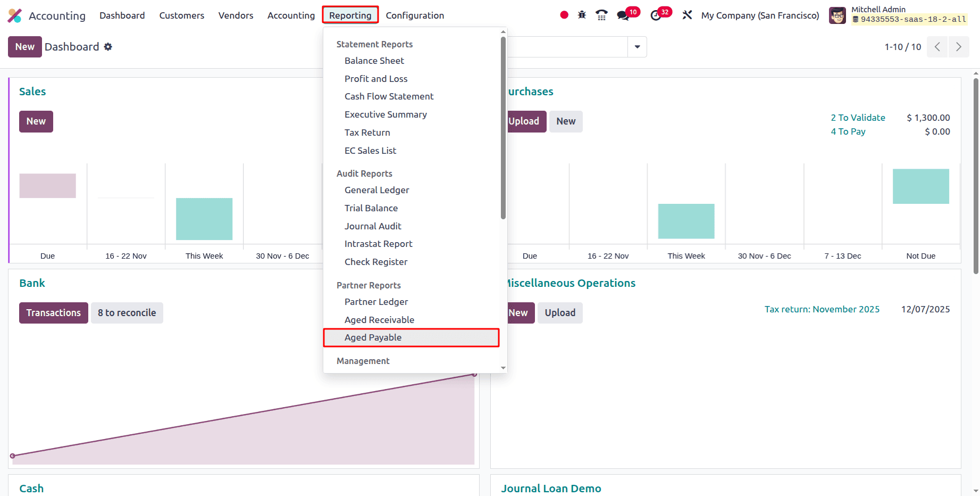Click the Accounting app logo icon
The height and width of the screenshot is (496, 980).
click(x=15, y=15)
